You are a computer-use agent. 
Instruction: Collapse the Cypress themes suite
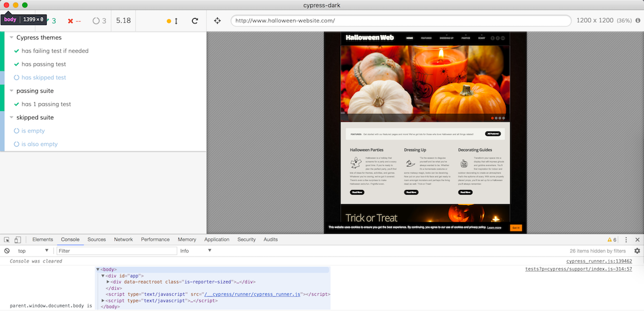pos(11,38)
